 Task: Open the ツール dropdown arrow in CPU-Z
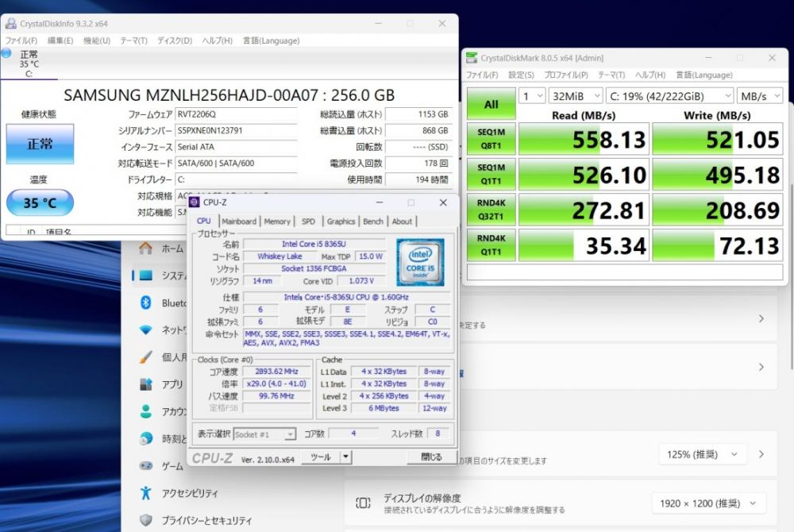point(345,457)
